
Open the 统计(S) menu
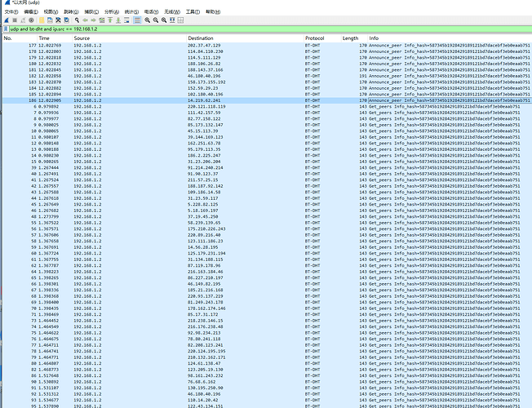point(131,12)
